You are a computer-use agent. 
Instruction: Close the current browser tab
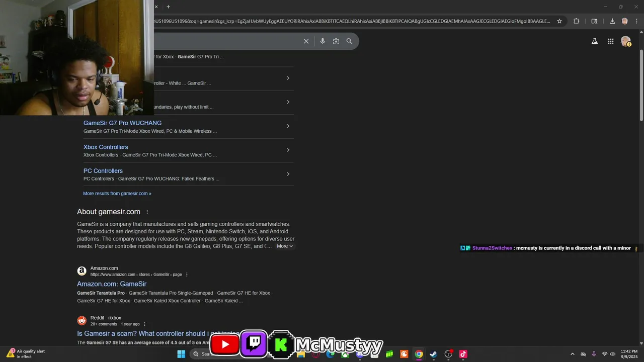click(156, 7)
